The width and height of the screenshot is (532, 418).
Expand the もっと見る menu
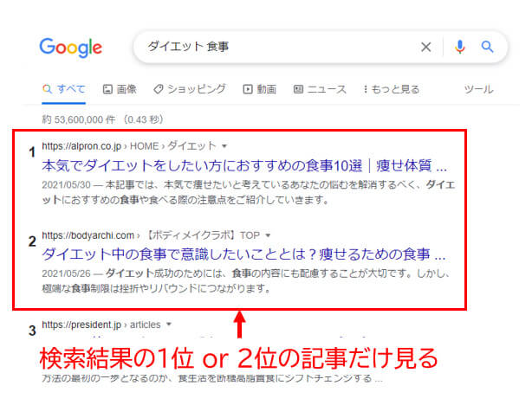pyautogui.click(x=391, y=89)
